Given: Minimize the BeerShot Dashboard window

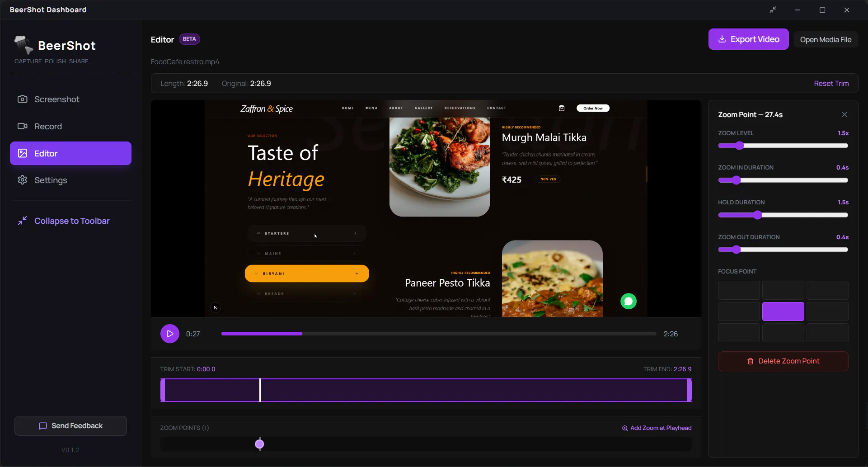Looking at the screenshot, I should point(798,10).
